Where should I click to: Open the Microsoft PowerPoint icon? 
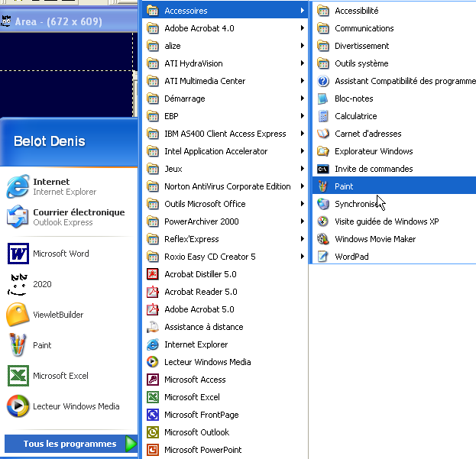[153, 450]
